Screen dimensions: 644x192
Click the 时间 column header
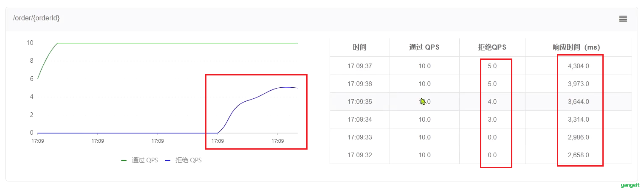360,47
